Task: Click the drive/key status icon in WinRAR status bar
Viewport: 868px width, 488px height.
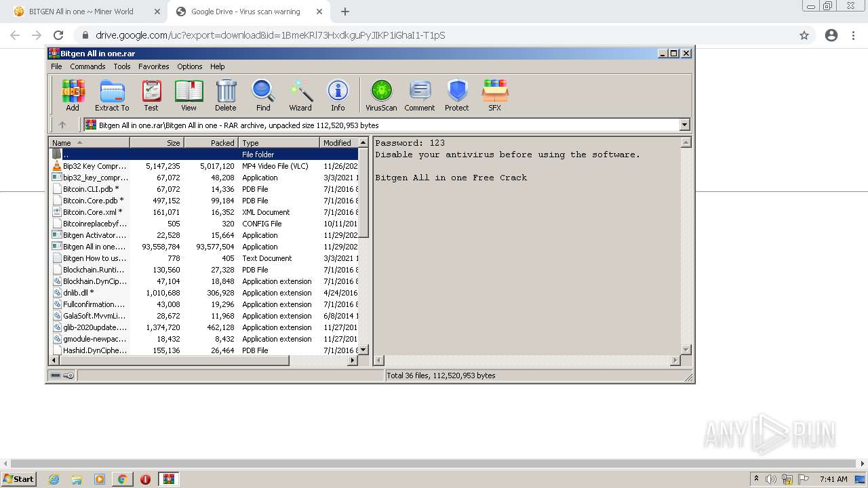Action: [x=62, y=375]
